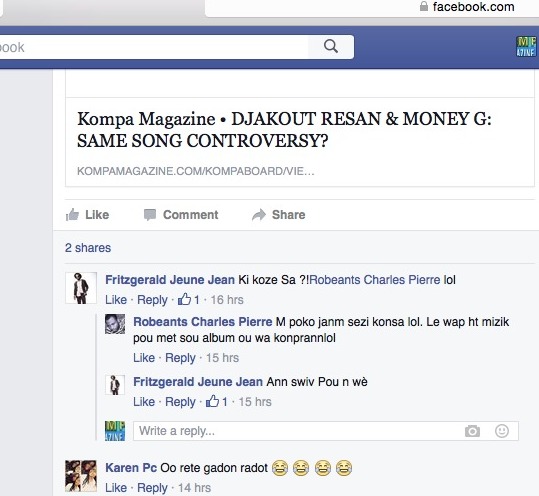Click the search magnifier icon
This screenshot has height=496, width=539.
tap(331, 46)
